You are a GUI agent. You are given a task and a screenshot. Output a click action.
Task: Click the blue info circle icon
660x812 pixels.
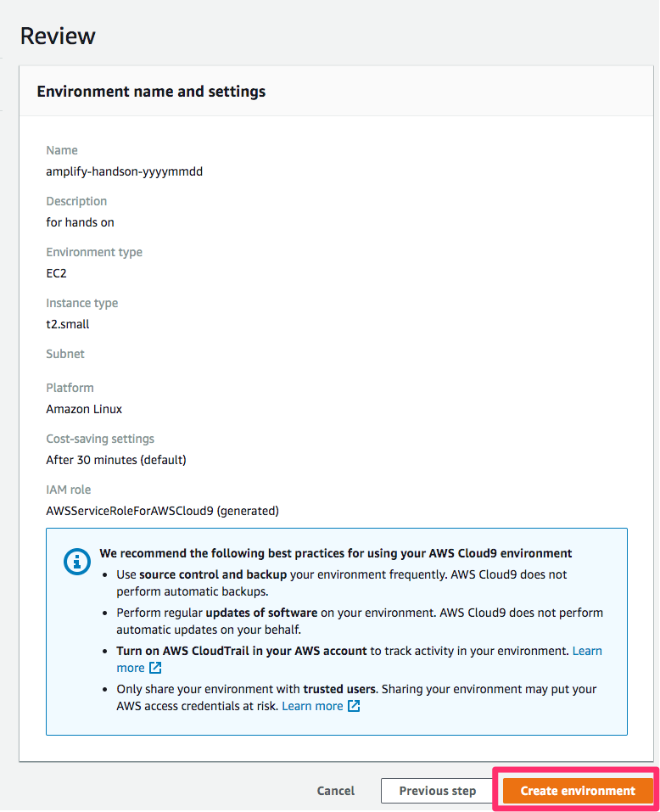[x=77, y=562]
